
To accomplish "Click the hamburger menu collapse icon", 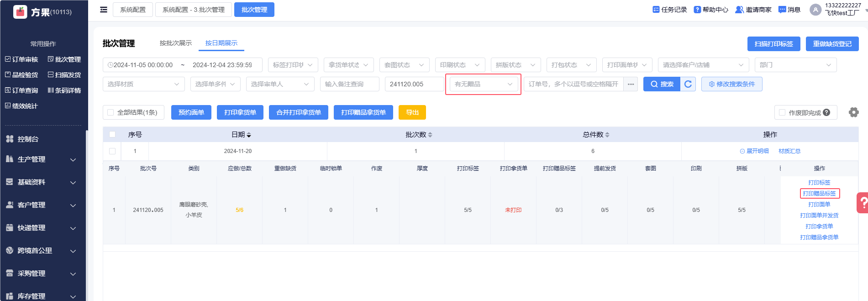I will 104,10.
